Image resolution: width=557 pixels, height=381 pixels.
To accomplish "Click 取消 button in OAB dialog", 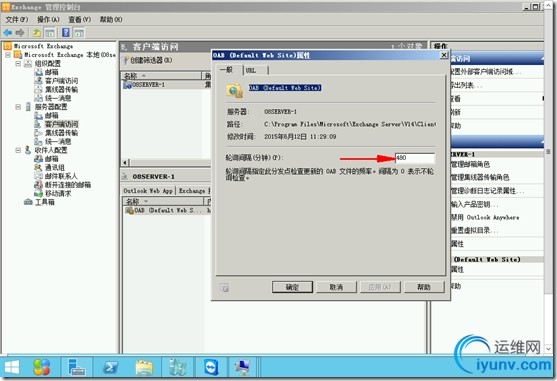I will coord(336,287).
